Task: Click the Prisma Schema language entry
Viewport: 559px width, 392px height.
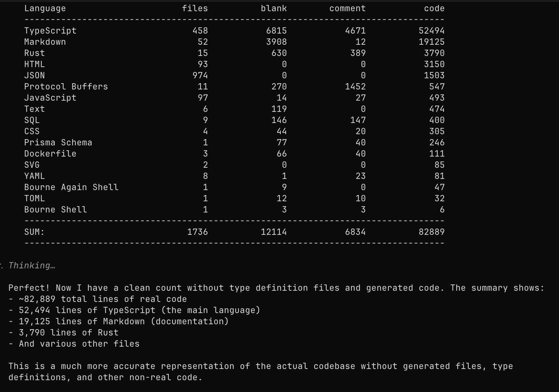Action: click(x=58, y=143)
